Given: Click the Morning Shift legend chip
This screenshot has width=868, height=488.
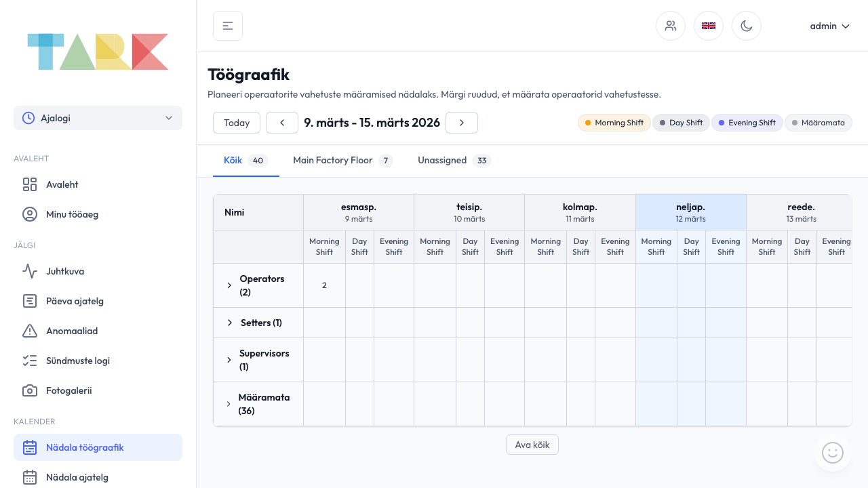Looking at the screenshot, I should tap(614, 123).
